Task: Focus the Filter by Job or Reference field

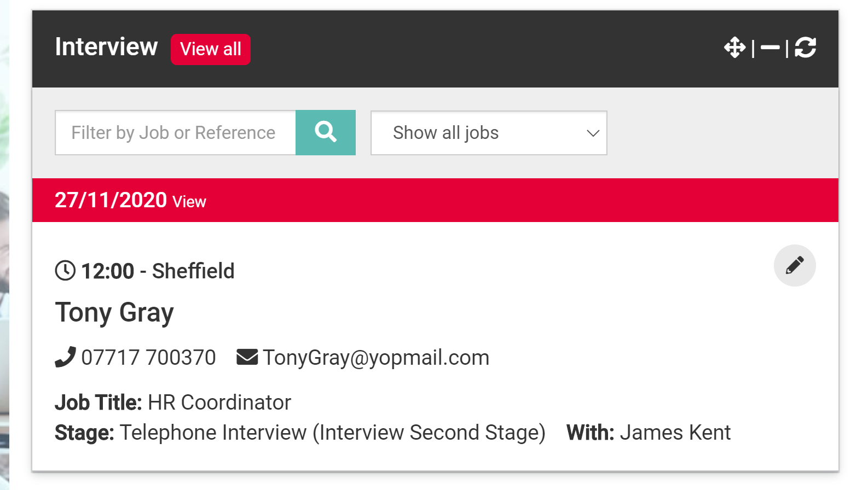Action: tap(175, 132)
